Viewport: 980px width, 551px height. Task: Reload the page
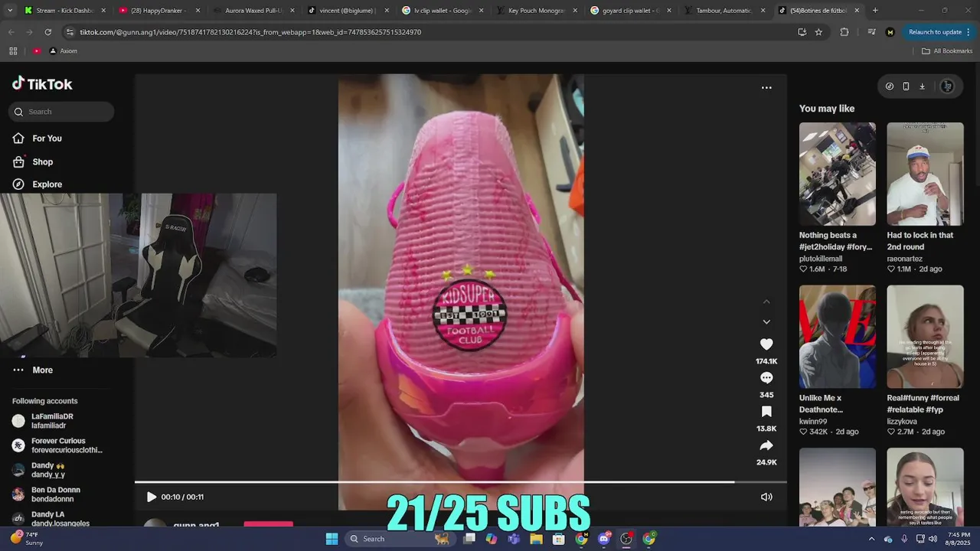pos(47,32)
